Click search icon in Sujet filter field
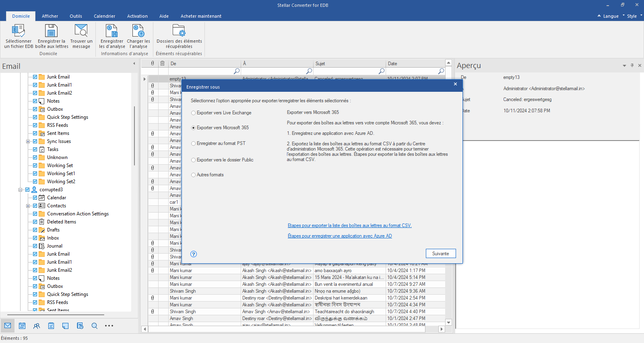Viewport: 644px width, 343px height. click(382, 71)
